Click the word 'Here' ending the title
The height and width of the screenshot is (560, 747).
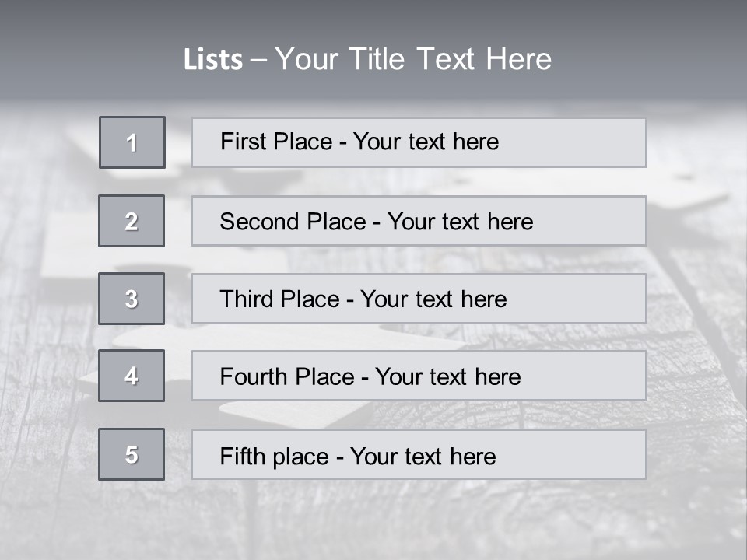518,59
